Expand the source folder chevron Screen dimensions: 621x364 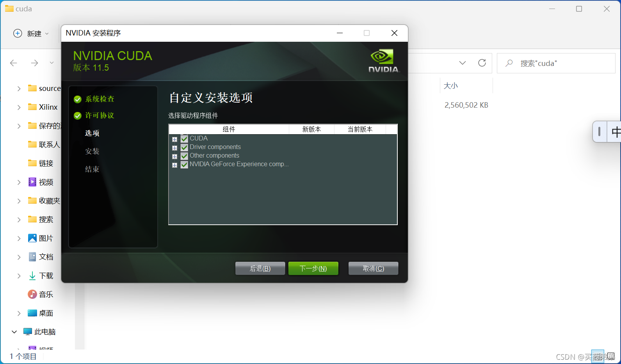tap(19, 89)
